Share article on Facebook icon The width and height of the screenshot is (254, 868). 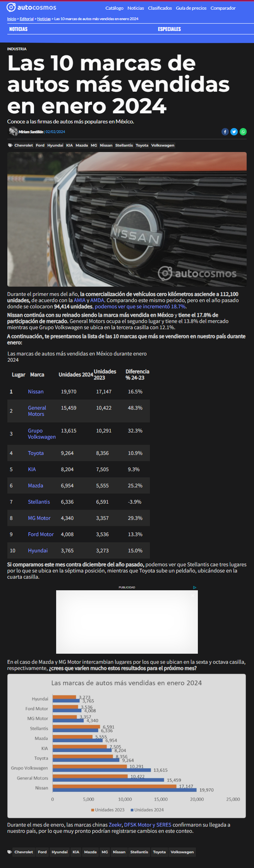click(x=225, y=132)
